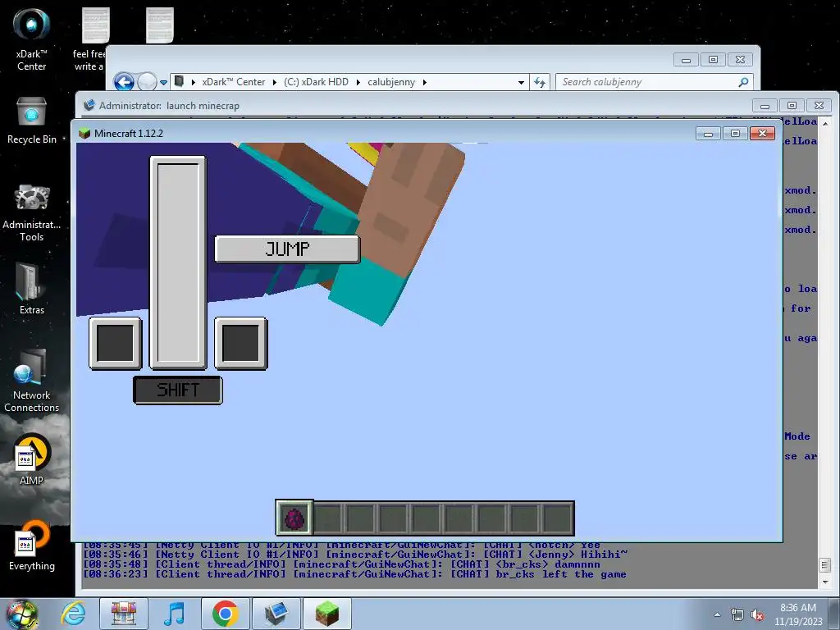The width and height of the screenshot is (840, 630).
Task: Open the Extras desktop folder
Action: pyautogui.click(x=32, y=290)
